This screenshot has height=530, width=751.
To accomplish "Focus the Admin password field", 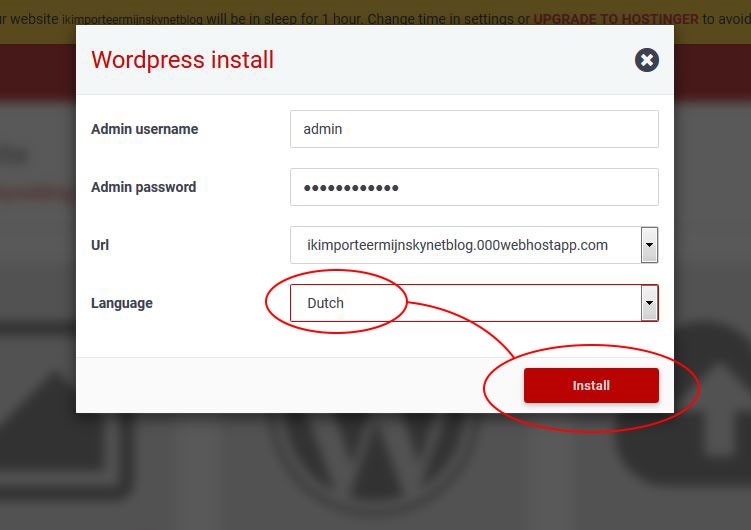I will click(474, 187).
